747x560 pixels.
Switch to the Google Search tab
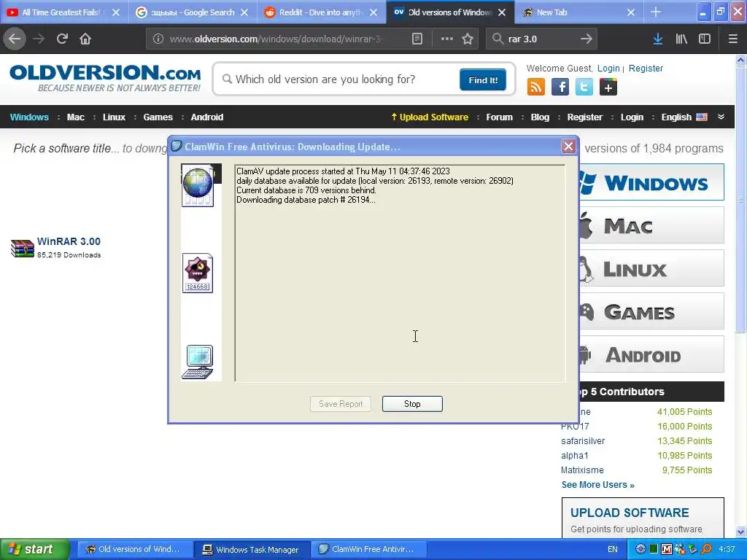tap(193, 12)
